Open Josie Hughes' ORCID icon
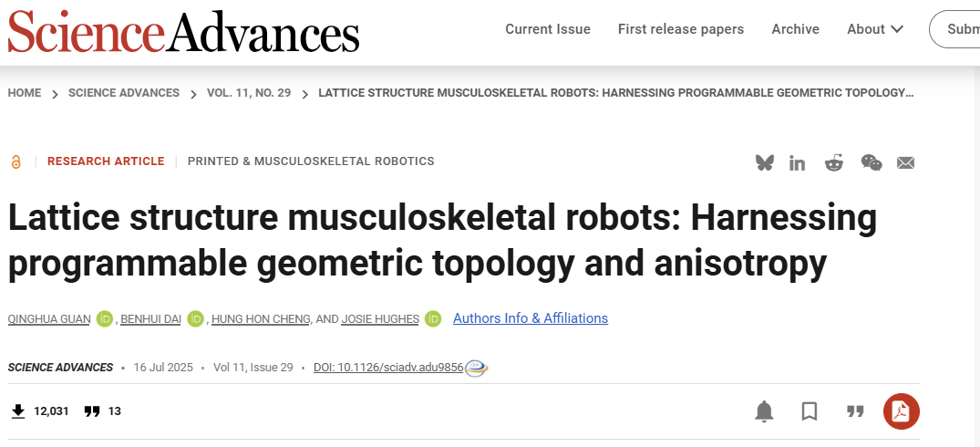This screenshot has width=980, height=447. click(433, 318)
